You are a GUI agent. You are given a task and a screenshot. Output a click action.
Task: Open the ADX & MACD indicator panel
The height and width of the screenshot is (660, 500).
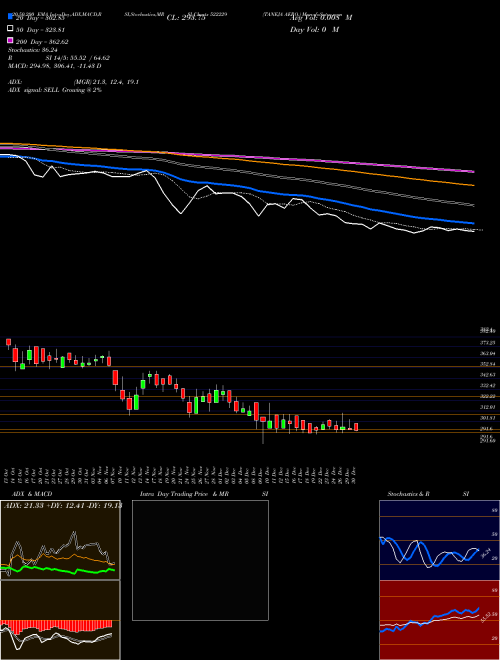pyautogui.click(x=60, y=580)
